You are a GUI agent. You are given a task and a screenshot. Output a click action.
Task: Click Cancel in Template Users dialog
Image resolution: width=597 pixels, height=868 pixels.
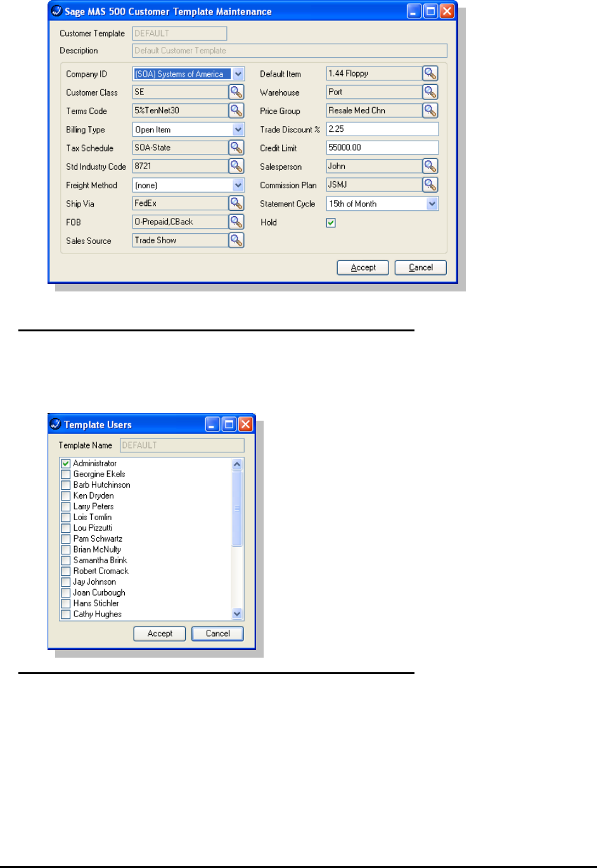(x=217, y=634)
